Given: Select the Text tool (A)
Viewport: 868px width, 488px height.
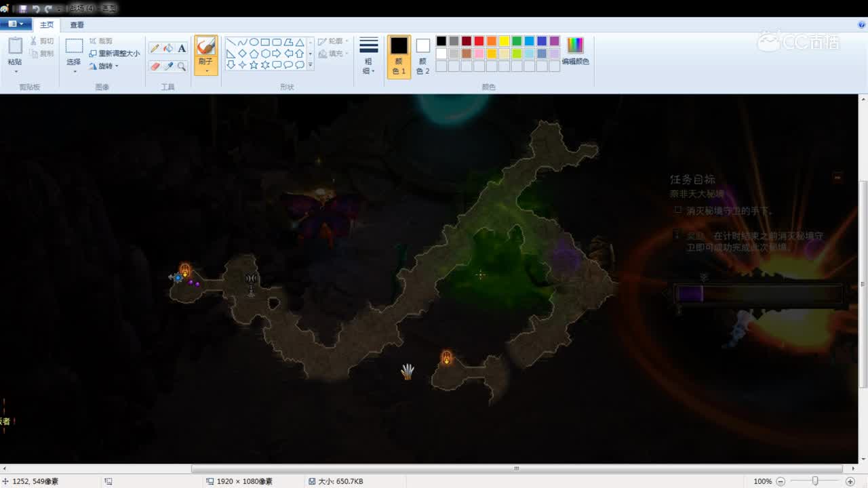Looking at the screenshot, I should click(x=182, y=49).
